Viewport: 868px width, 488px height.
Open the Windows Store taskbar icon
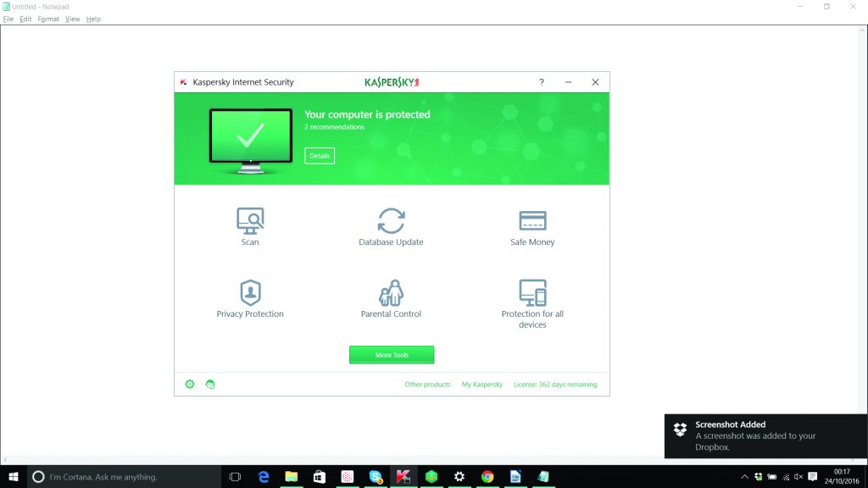point(320,476)
